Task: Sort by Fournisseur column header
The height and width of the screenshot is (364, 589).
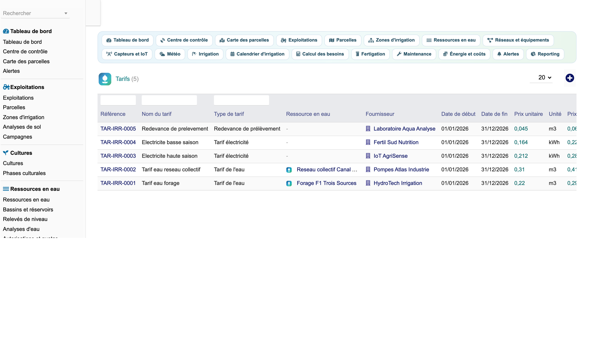Action: tap(380, 114)
